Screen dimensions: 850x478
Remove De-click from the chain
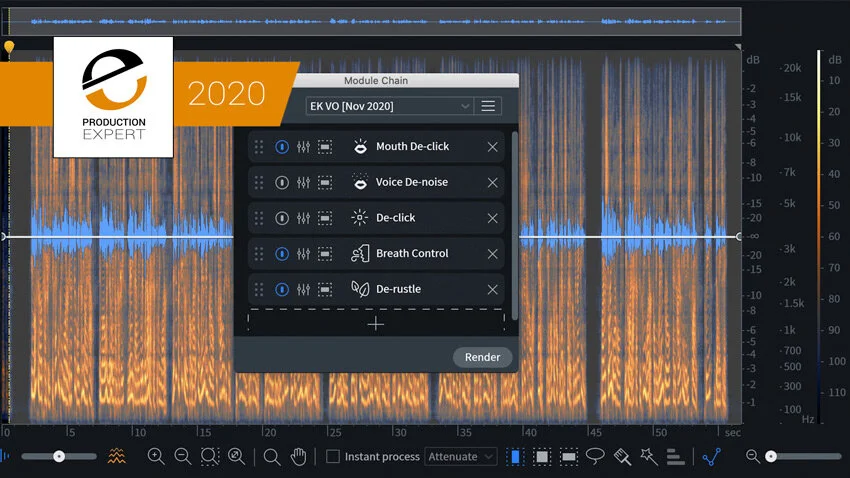click(492, 218)
